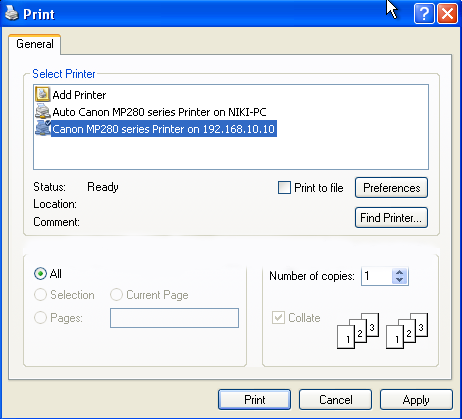This screenshot has width=462, height=420.
Task: Choose the All page range option
Action: coord(40,274)
